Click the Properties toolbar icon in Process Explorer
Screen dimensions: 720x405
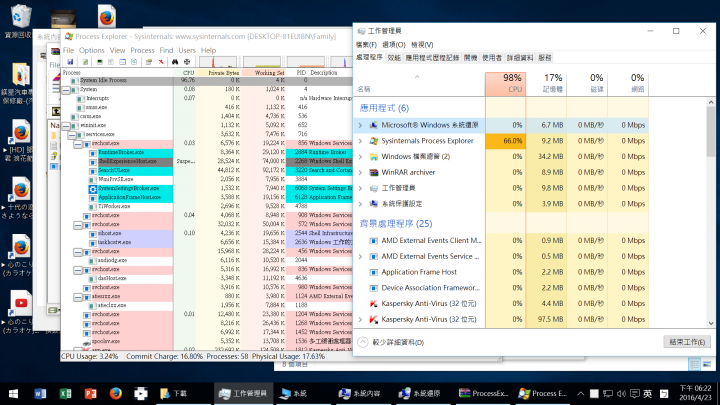149,62
